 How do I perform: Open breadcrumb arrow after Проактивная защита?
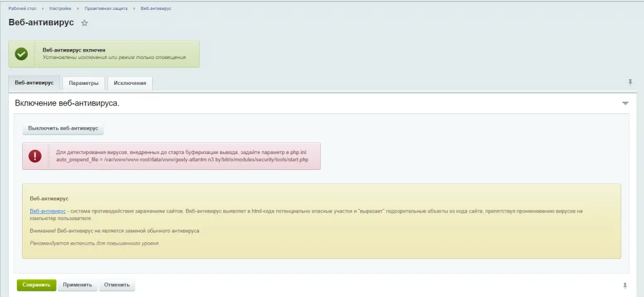coord(134,9)
